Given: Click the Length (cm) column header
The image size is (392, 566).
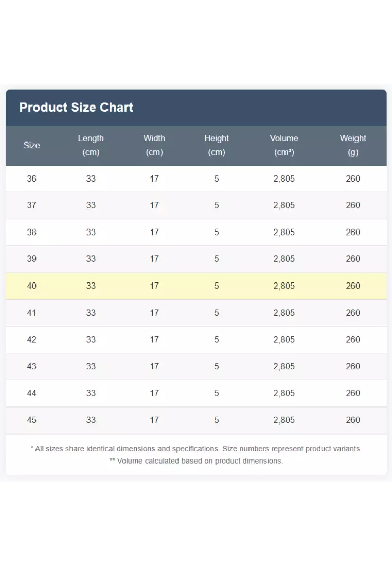Looking at the screenshot, I should (91, 145).
